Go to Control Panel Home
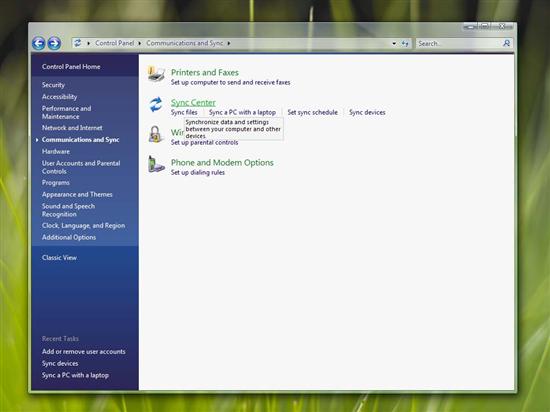This screenshot has height=412, width=550. tap(71, 67)
